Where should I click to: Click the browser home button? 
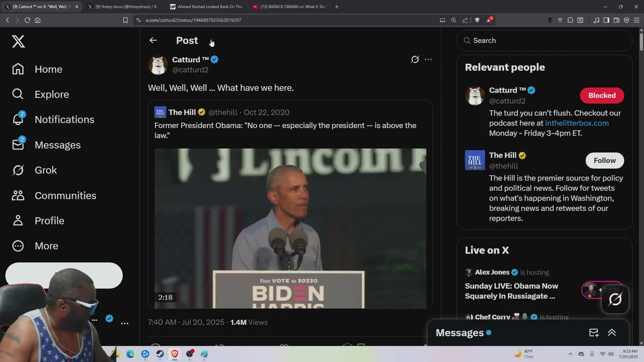tap(38, 20)
